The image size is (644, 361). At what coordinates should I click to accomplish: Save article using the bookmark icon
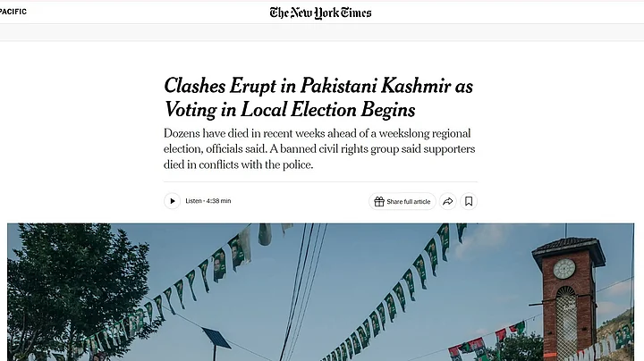click(x=469, y=201)
